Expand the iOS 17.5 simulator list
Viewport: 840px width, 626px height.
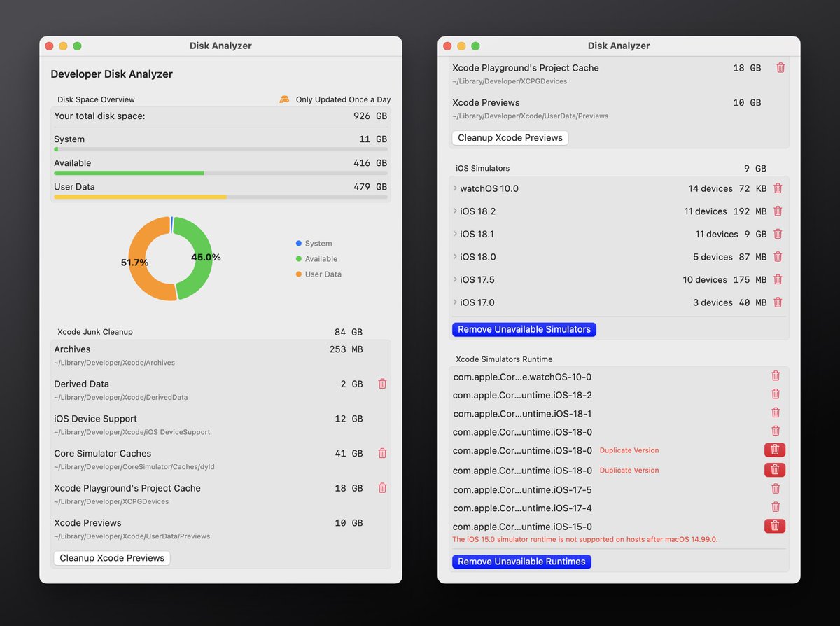[x=455, y=279]
